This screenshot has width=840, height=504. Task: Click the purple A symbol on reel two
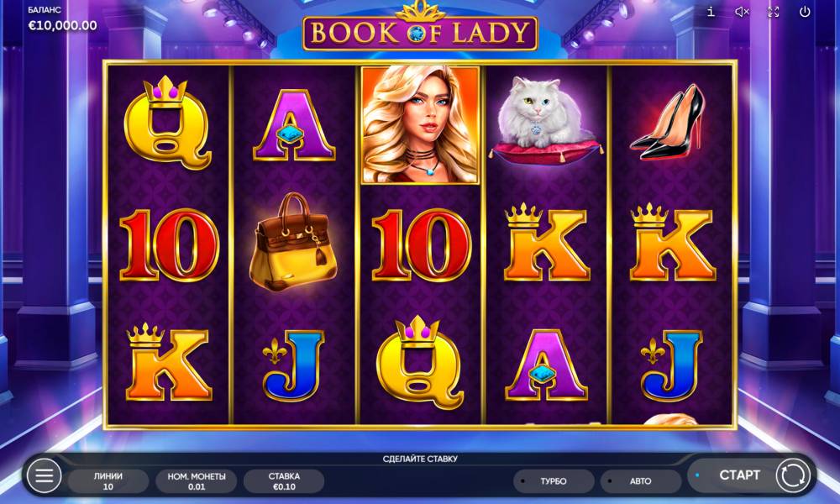(294, 125)
